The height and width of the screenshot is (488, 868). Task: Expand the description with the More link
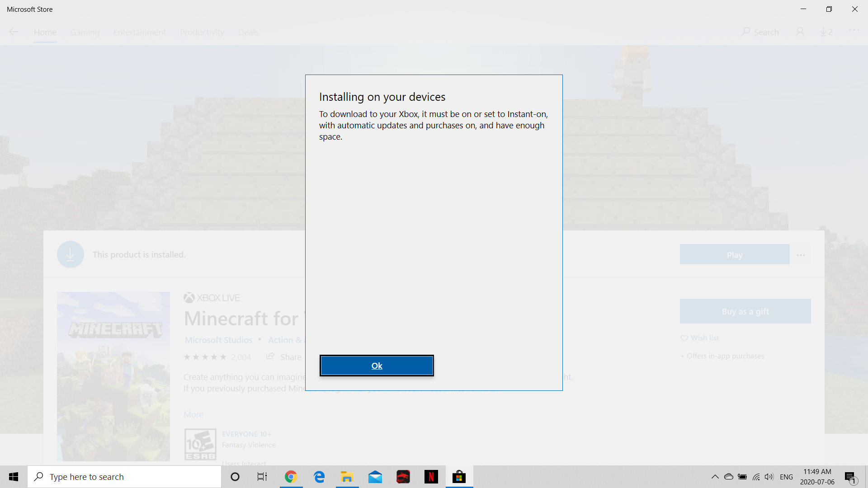(x=193, y=415)
